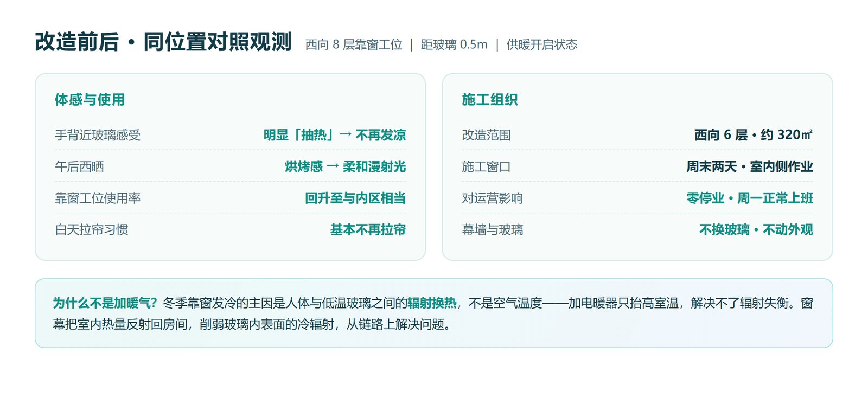The image size is (868, 410).
Task: Click the value 基本不再拉帘
Action: 368,229
